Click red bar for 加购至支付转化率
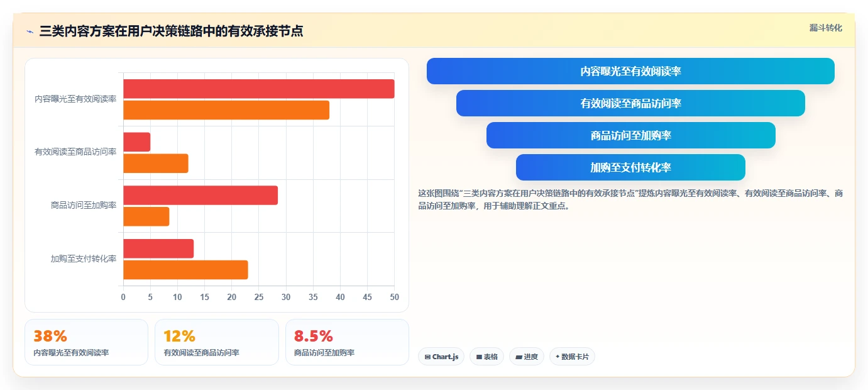 coord(158,248)
